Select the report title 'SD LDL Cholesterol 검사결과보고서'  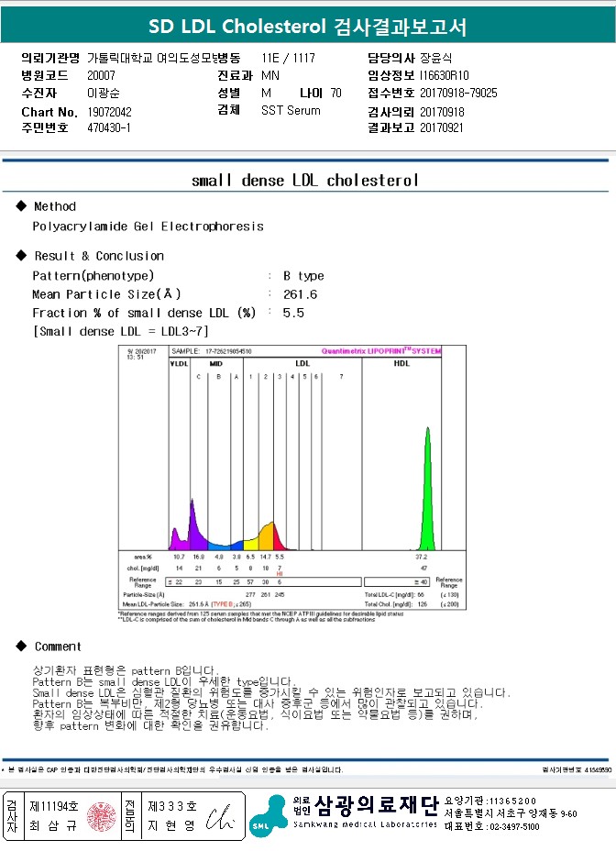307,27
